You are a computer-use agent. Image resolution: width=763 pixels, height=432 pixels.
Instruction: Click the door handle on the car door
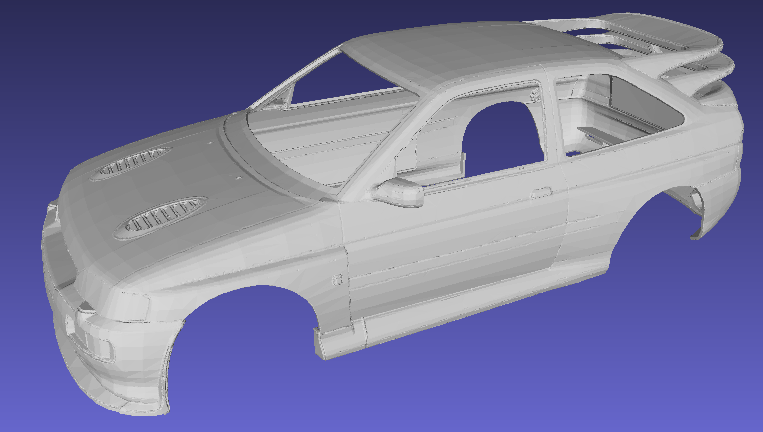click(x=540, y=193)
